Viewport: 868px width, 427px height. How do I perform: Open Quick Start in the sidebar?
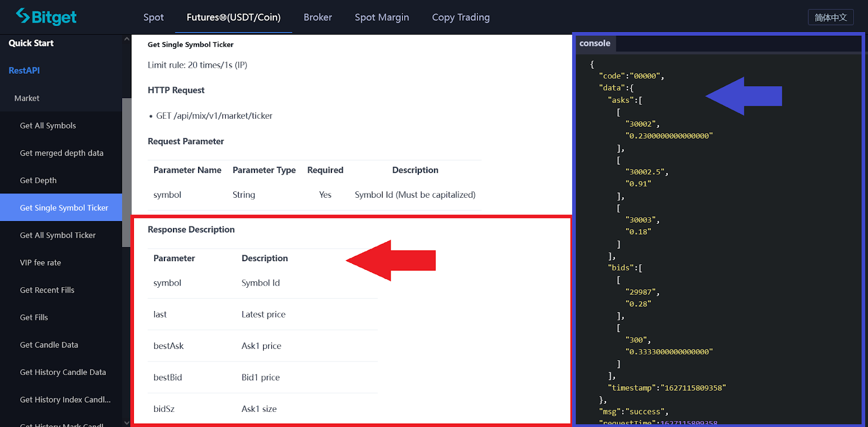31,43
